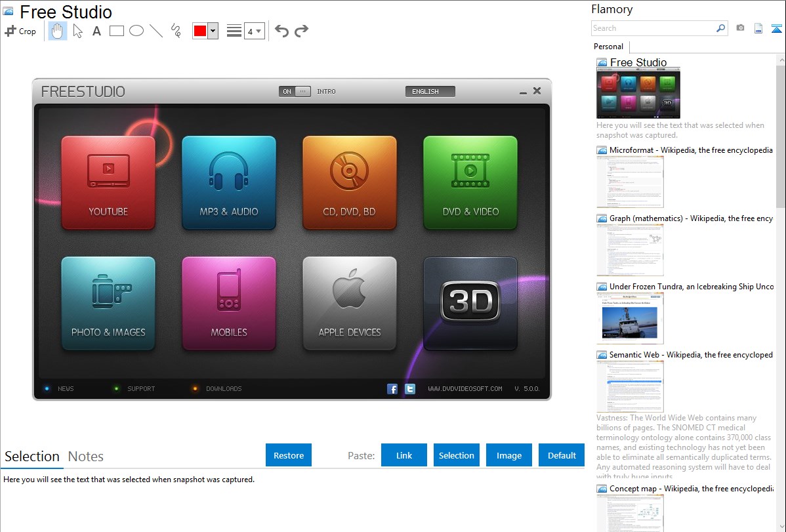Activate the hand pan tool
The image size is (786, 532).
pos(57,31)
